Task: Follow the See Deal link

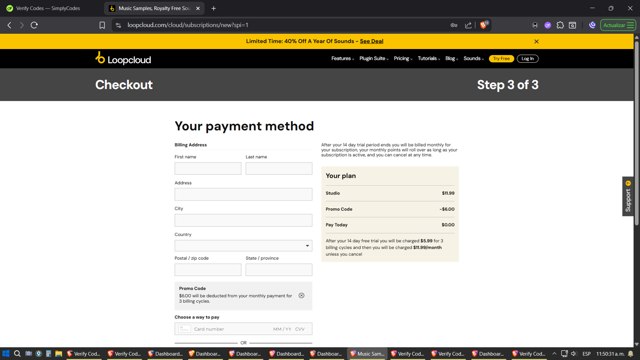Action: (x=371, y=41)
